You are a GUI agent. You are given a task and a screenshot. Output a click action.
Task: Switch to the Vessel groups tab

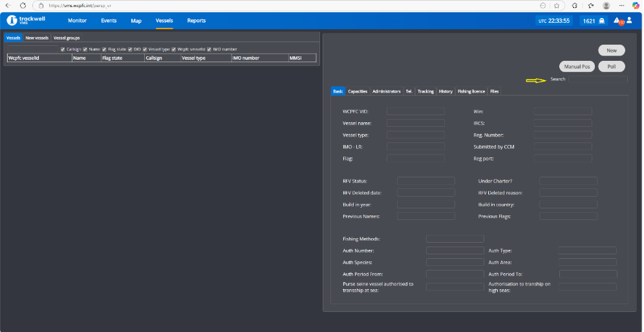67,38
